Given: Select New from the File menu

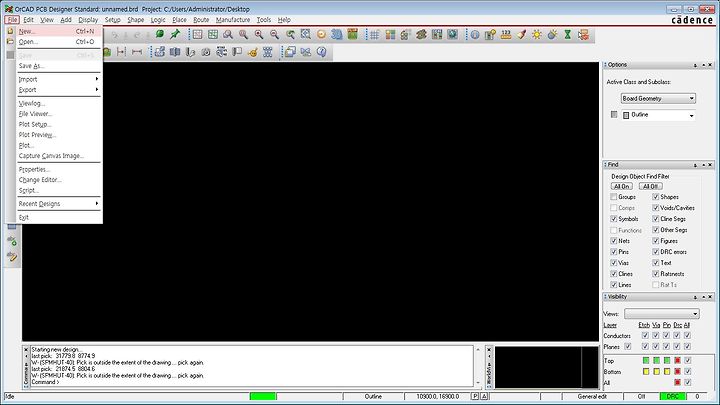Looking at the screenshot, I should click(58, 31).
